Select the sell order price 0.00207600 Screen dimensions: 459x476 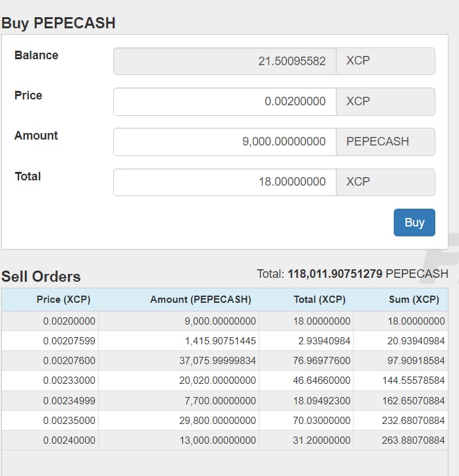point(69,361)
